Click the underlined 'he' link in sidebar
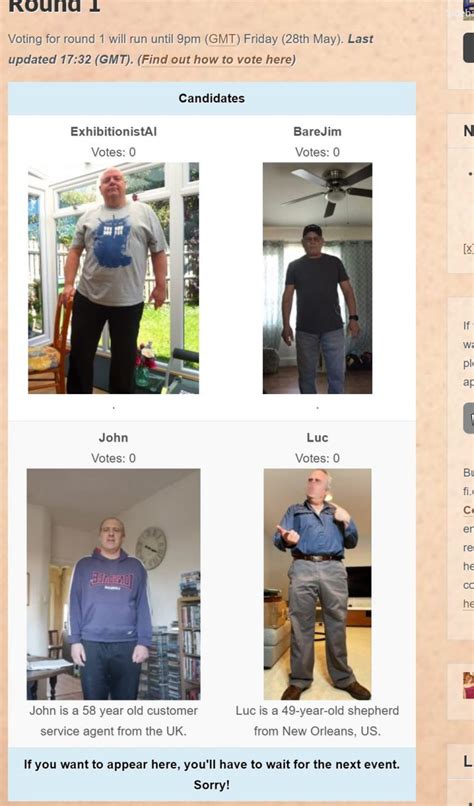The width and height of the screenshot is (474, 806). [468, 603]
